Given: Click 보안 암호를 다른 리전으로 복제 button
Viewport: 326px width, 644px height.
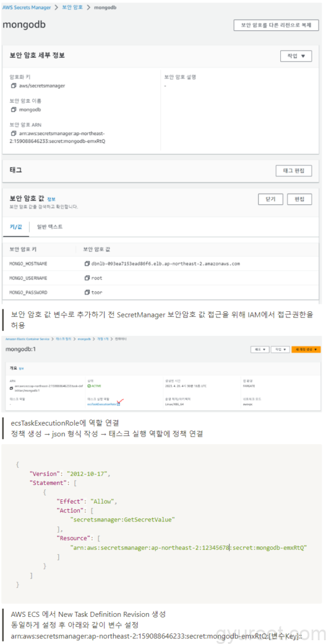Looking at the screenshot, I should click(x=276, y=25).
